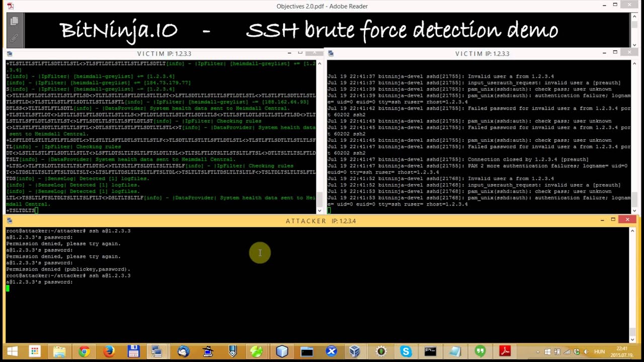Open the taskbar clock showing 22:41

pyautogui.click(x=622, y=351)
